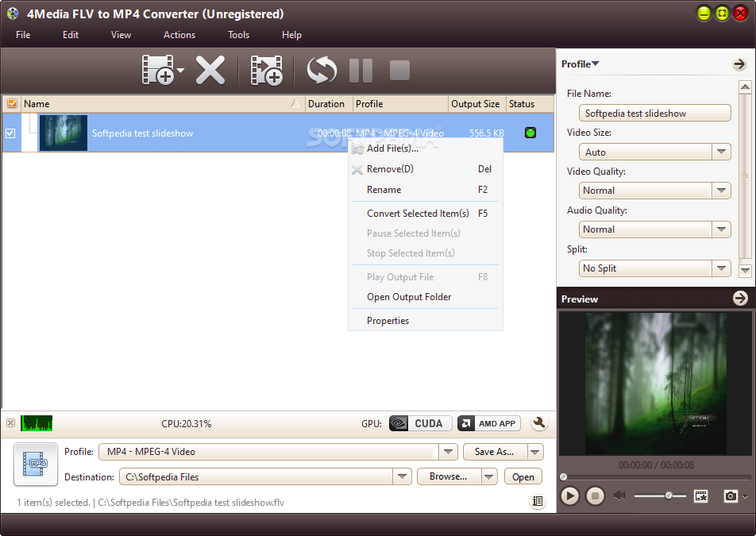Screen dimensions: 756x536
Task: Click the Remove (X) toolbar icon
Action: click(210, 71)
